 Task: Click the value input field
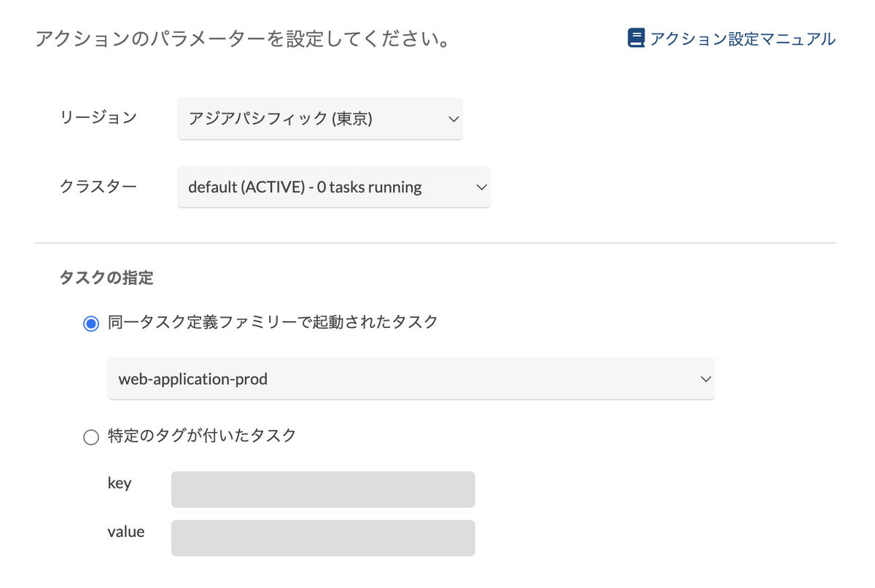(323, 538)
